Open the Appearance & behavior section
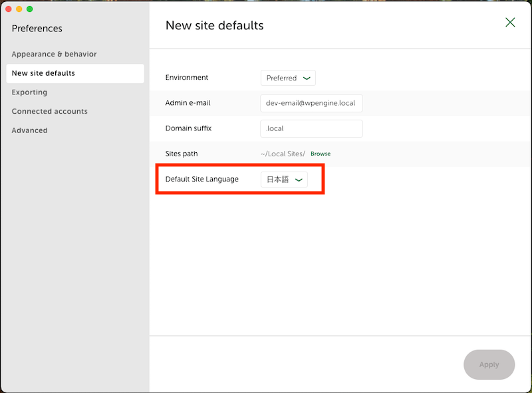Viewport: 532px width, 393px height. point(54,54)
